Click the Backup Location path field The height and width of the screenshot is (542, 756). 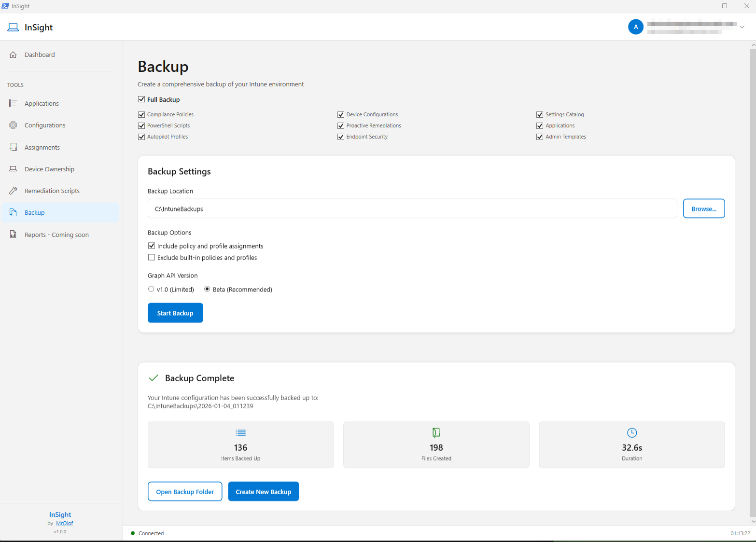tap(412, 208)
